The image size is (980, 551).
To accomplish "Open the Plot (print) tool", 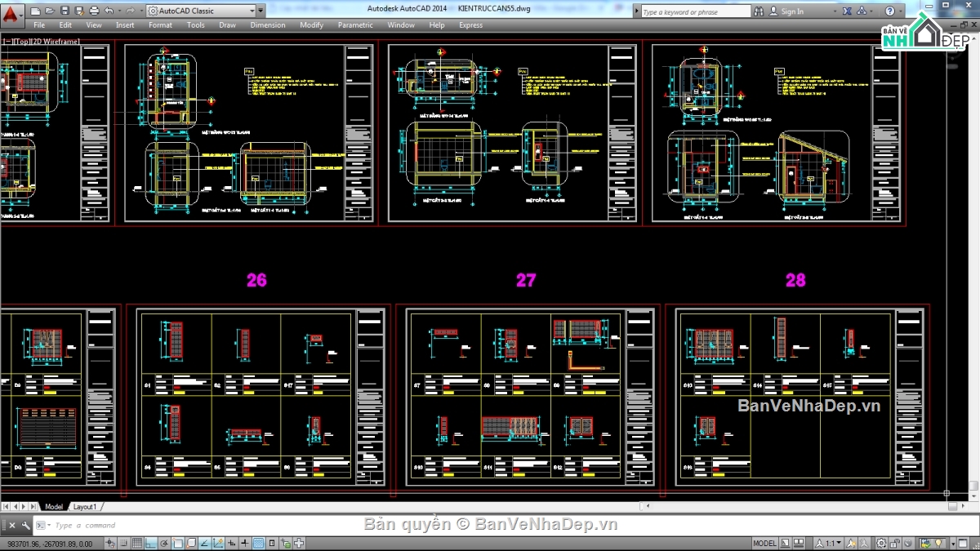I will coord(94,11).
